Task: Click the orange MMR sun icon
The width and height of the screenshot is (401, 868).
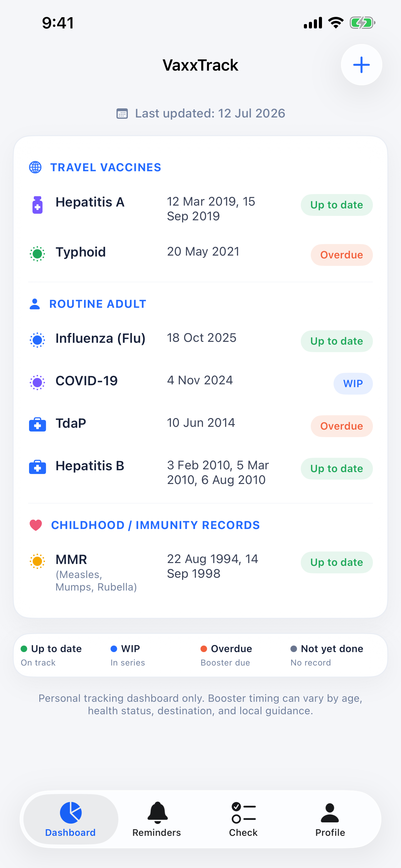Action: [x=37, y=561]
